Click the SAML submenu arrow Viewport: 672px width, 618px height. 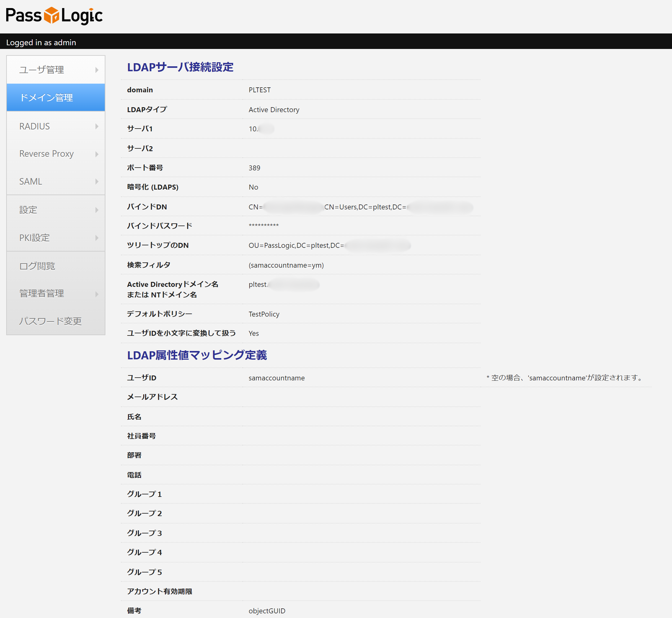pyautogui.click(x=97, y=182)
